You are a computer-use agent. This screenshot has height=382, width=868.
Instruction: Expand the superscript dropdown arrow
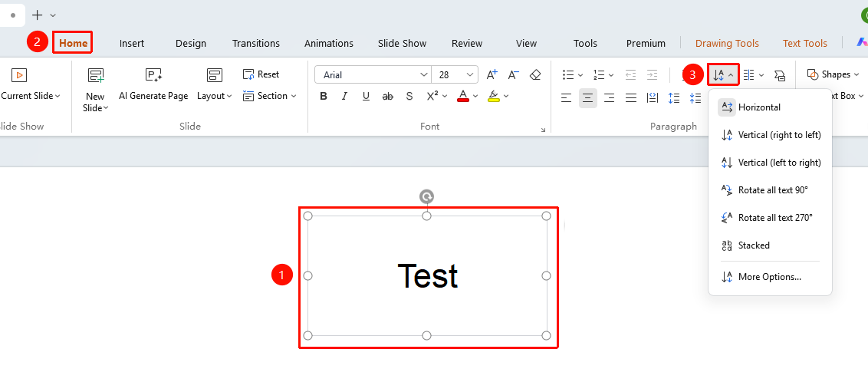(445, 97)
